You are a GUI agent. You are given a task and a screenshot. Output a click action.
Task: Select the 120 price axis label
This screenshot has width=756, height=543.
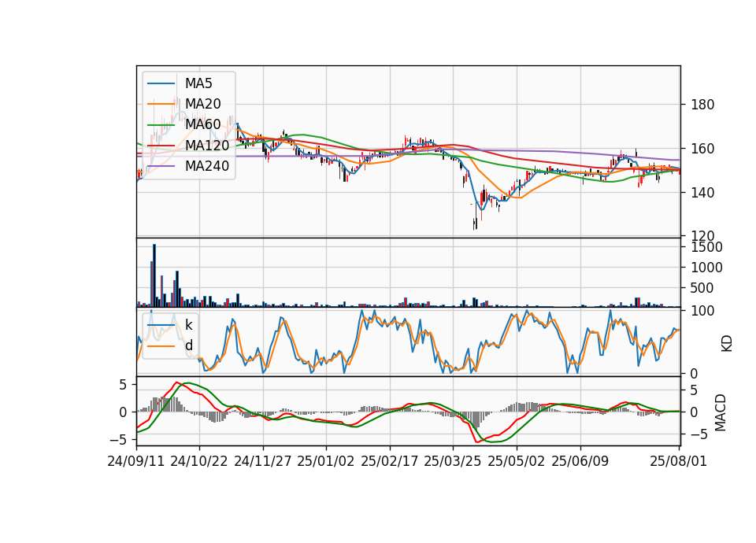point(702,235)
